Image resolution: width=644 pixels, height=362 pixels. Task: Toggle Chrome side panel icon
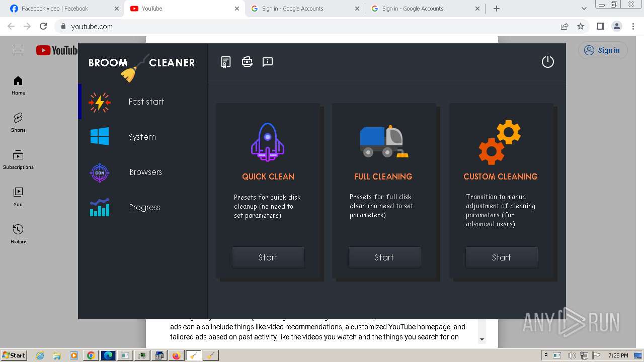[x=600, y=26]
